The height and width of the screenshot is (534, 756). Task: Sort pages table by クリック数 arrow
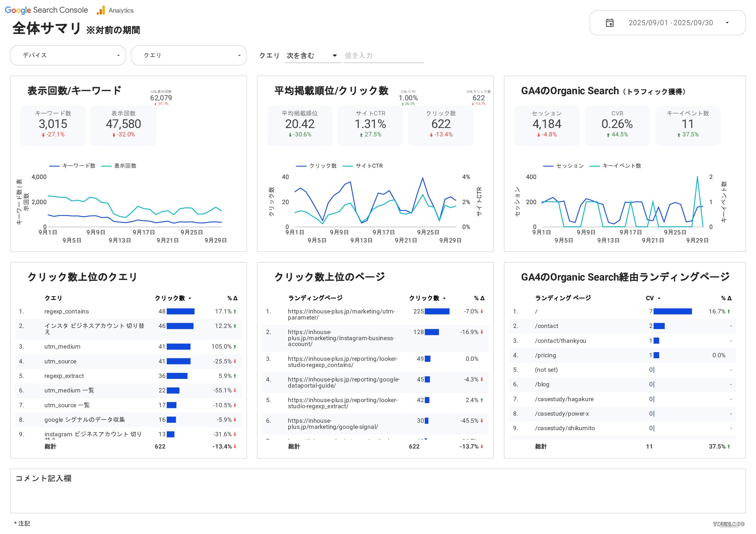point(444,298)
